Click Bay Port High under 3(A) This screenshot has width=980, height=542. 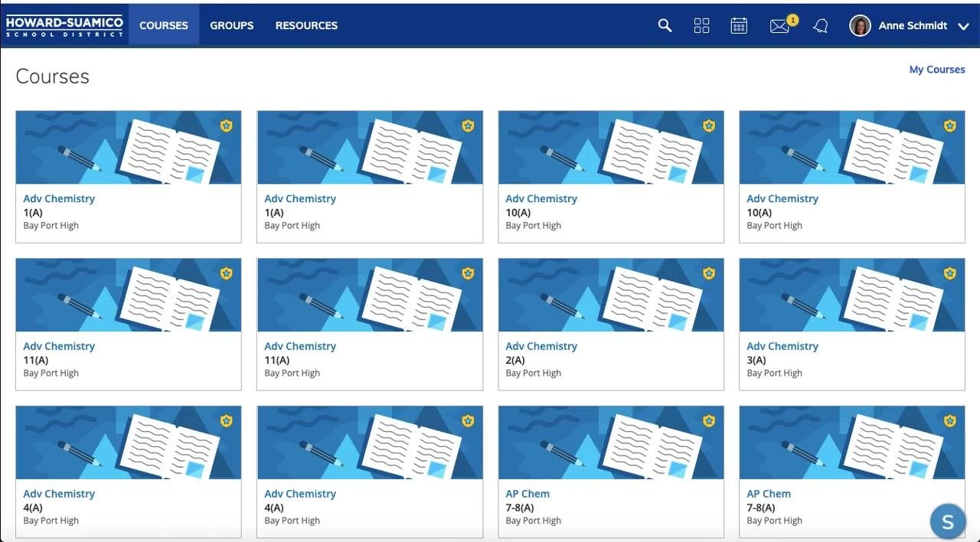775,374
